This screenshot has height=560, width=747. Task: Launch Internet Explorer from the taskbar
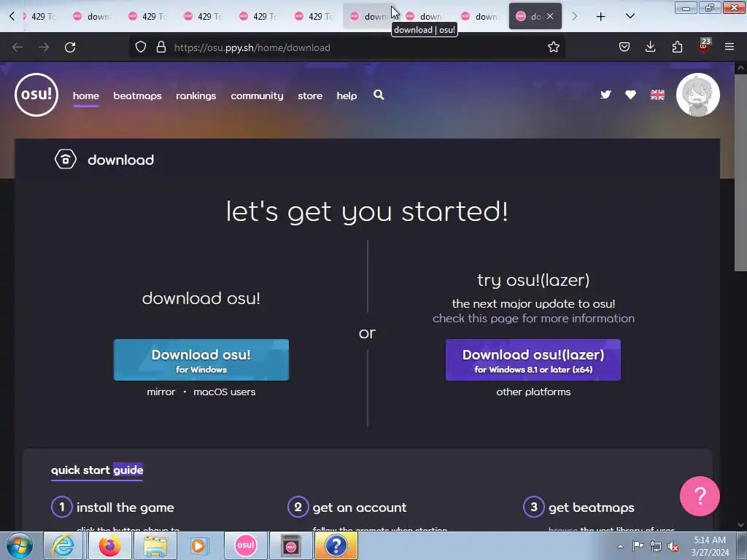coord(63,545)
